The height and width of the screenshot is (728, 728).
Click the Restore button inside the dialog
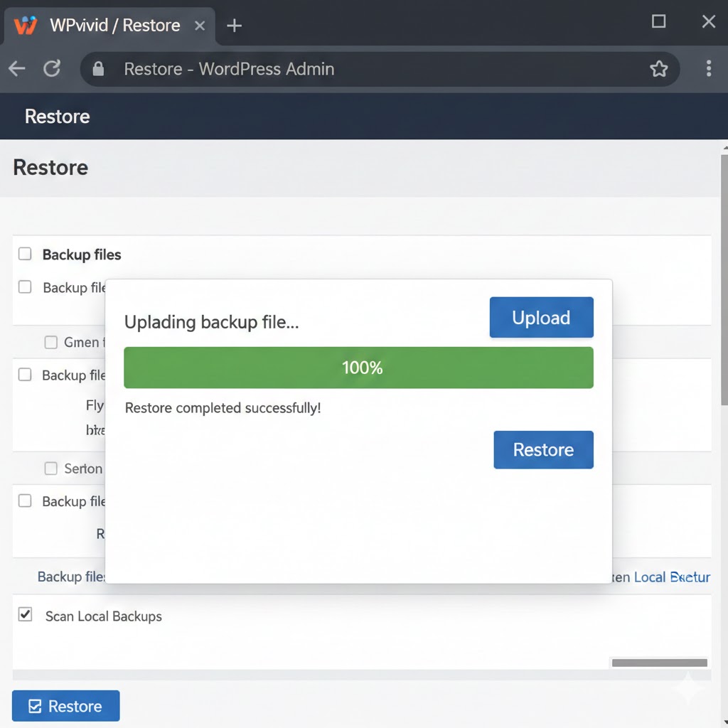tap(543, 449)
